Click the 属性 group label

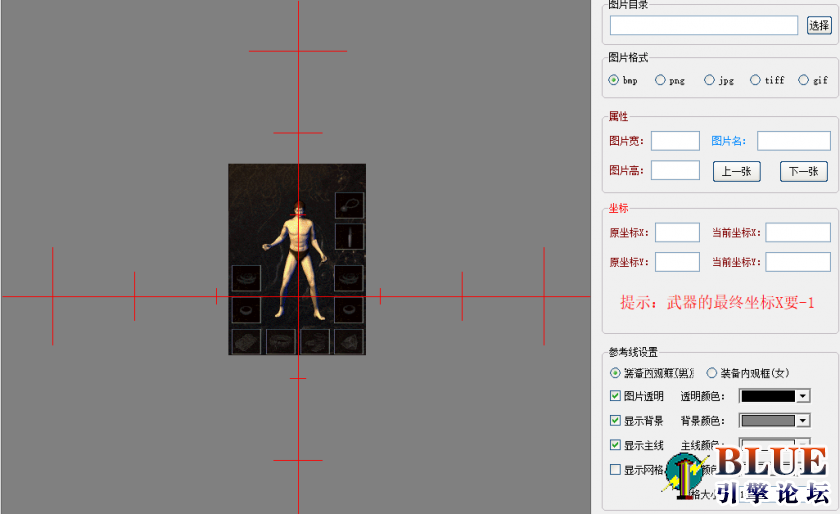click(x=618, y=116)
